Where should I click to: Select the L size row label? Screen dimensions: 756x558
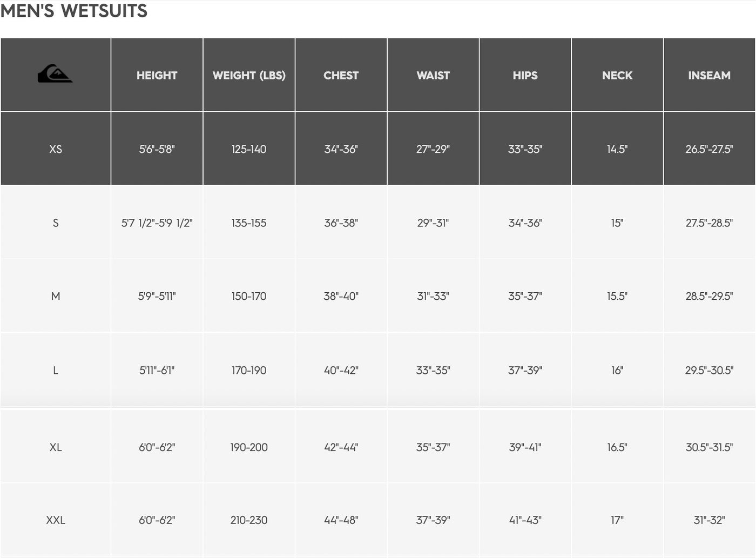tap(56, 371)
